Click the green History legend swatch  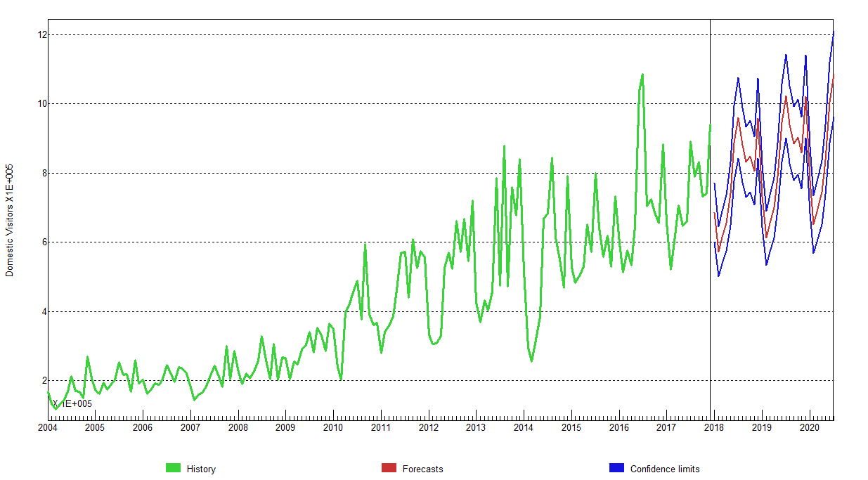[173, 468]
